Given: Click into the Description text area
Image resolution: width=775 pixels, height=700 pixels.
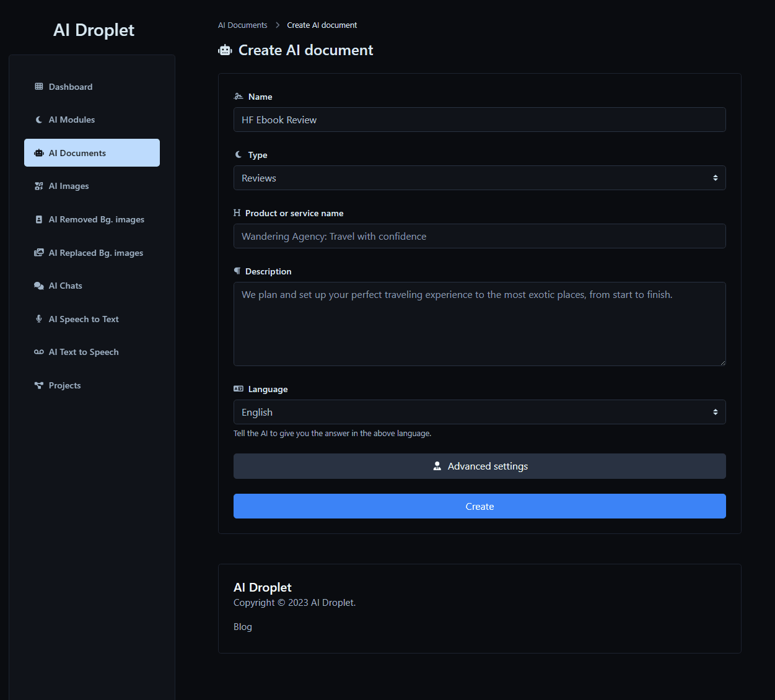Looking at the screenshot, I should click(x=479, y=324).
